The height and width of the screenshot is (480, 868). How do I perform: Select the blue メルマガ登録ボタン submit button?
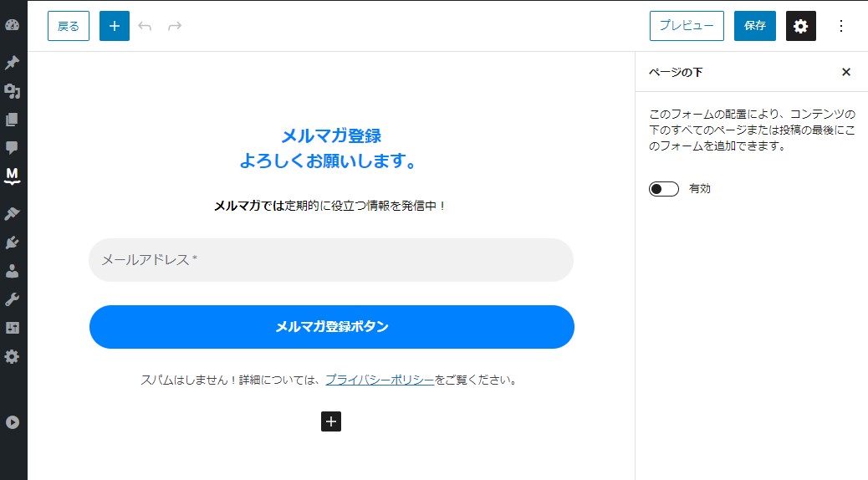coord(331,327)
